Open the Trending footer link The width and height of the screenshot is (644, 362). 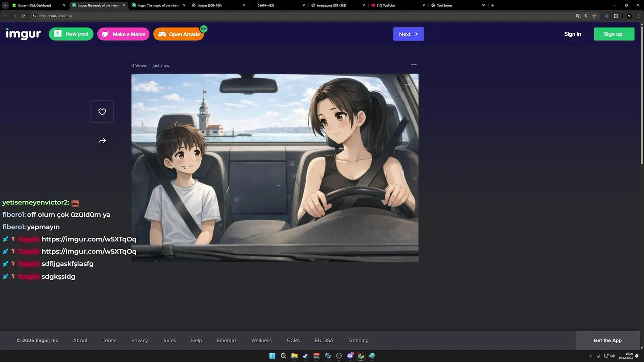coord(358,340)
